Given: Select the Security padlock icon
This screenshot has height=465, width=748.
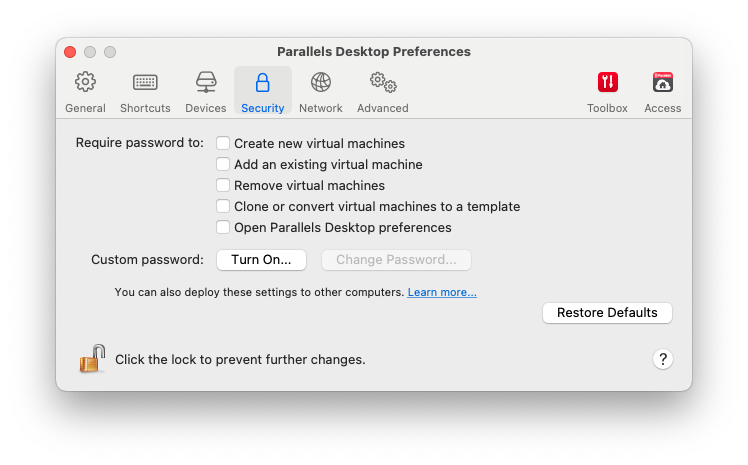Looking at the screenshot, I should [262, 83].
